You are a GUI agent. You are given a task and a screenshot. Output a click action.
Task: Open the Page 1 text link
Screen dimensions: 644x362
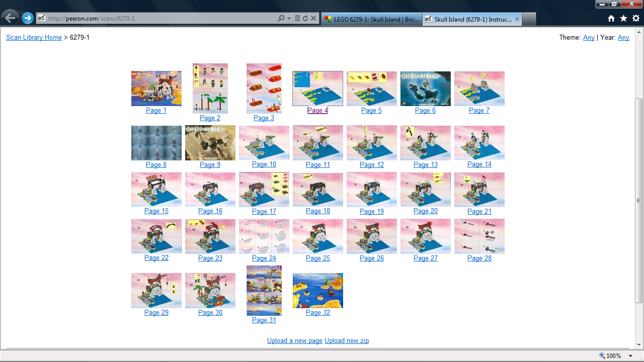pos(156,110)
